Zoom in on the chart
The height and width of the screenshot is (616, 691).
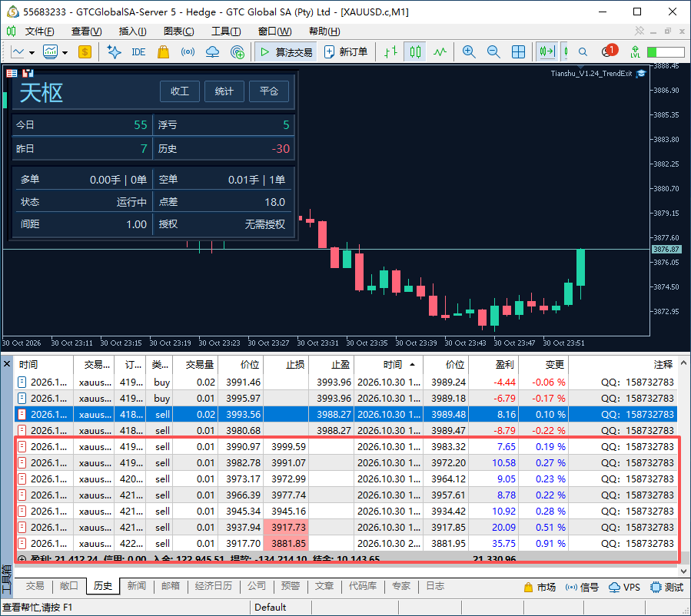[x=469, y=52]
